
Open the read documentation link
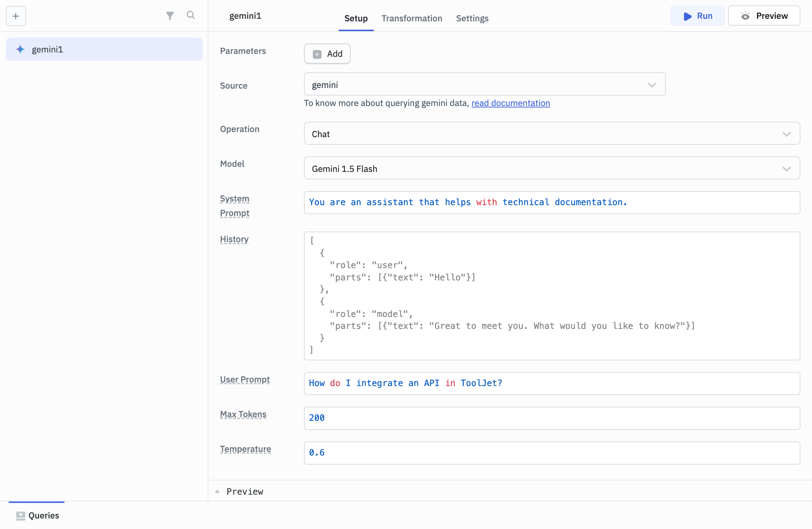point(510,103)
